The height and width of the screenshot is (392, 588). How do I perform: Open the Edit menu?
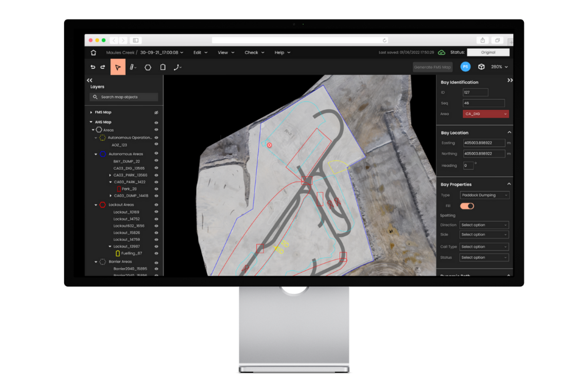200,52
